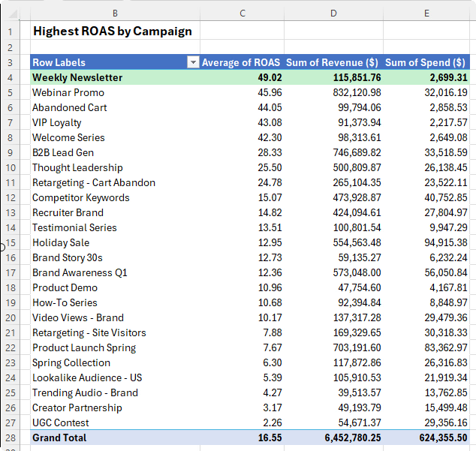The height and width of the screenshot is (451, 476).
Task: Select the 'Brand Awareness Q1' cell
Action: pyautogui.click(x=115, y=272)
